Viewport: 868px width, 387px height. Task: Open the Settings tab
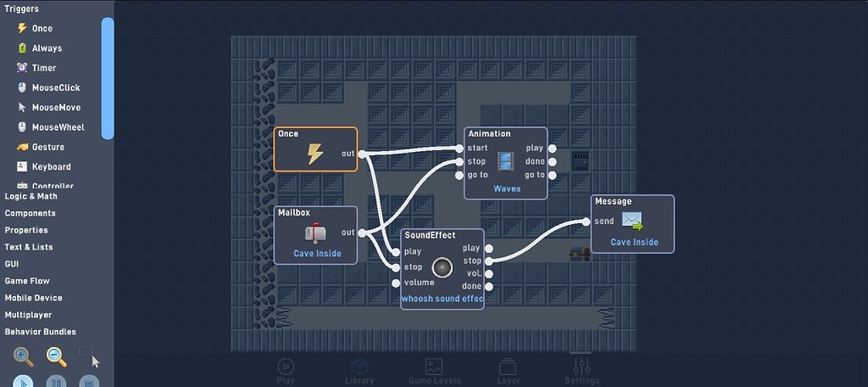pyautogui.click(x=581, y=372)
